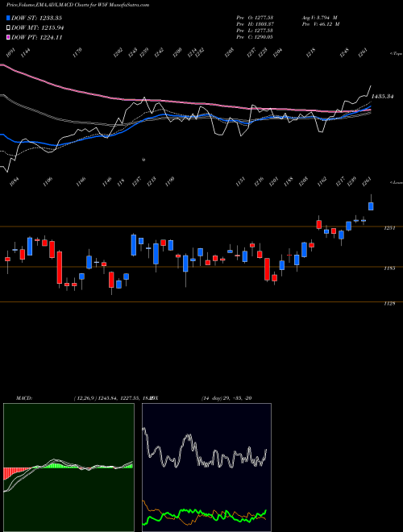Screen dimensions: 403x532
Task: Click the 1185 price level label
Action: (389, 268)
